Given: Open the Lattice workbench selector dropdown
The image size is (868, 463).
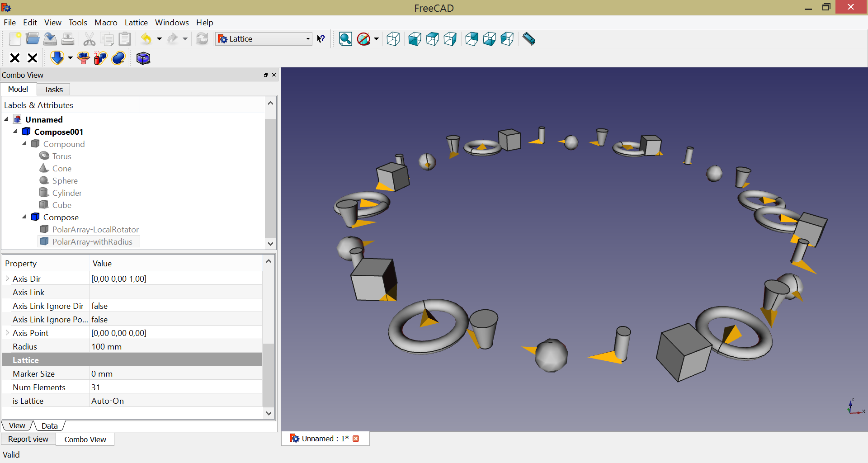Looking at the screenshot, I should point(264,39).
